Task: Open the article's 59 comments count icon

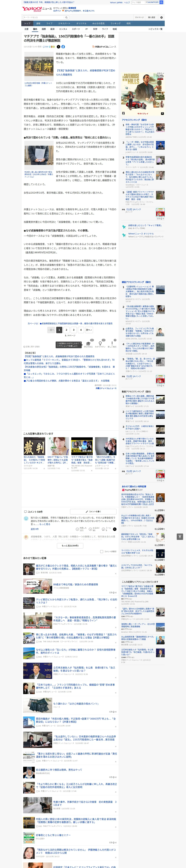Action: pyautogui.click(x=45, y=47)
